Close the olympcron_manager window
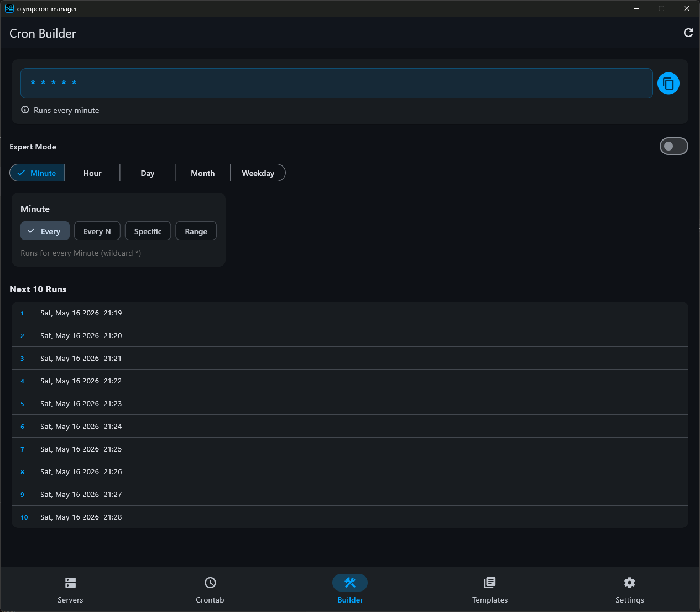 tap(687, 8)
